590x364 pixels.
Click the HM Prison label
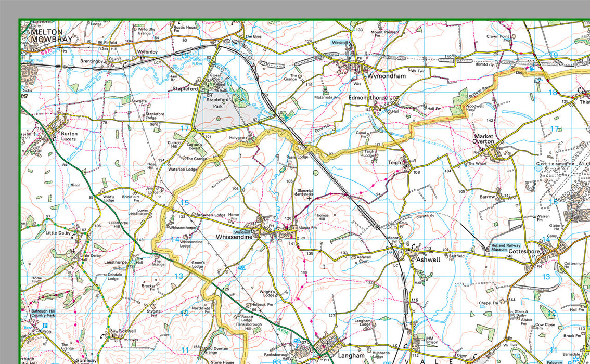pyautogui.click(x=432, y=340)
